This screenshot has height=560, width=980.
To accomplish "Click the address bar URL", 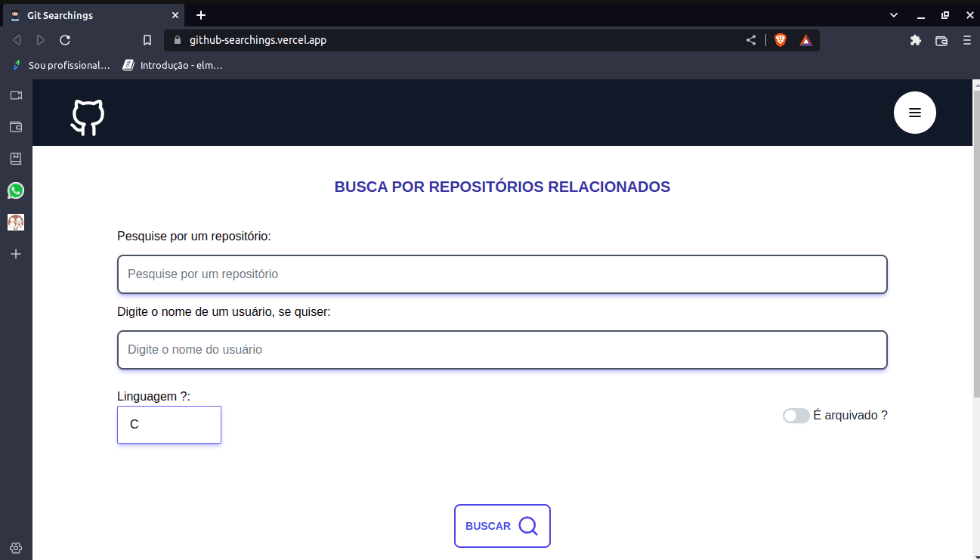I will pyautogui.click(x=258, y=40).
